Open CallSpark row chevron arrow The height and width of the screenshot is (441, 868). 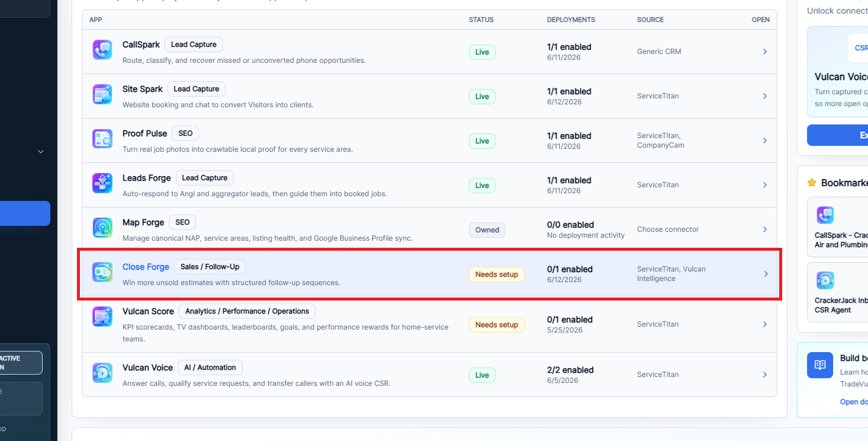pos(765,52)
